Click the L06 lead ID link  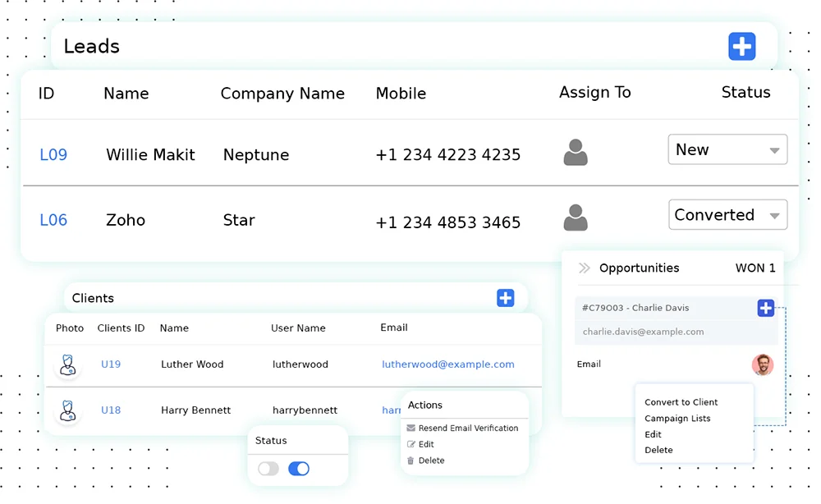[x=53, y=220]
